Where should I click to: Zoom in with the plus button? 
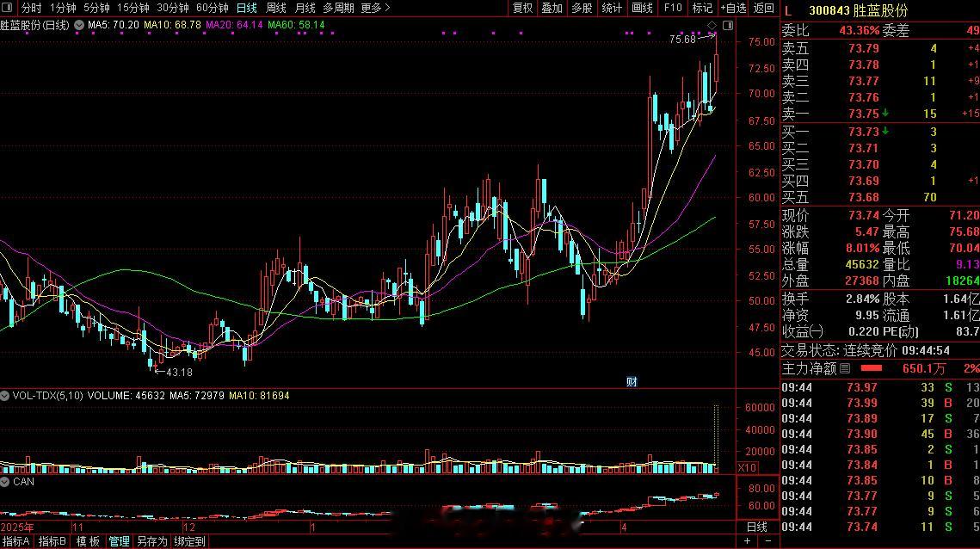pos(748,541)
